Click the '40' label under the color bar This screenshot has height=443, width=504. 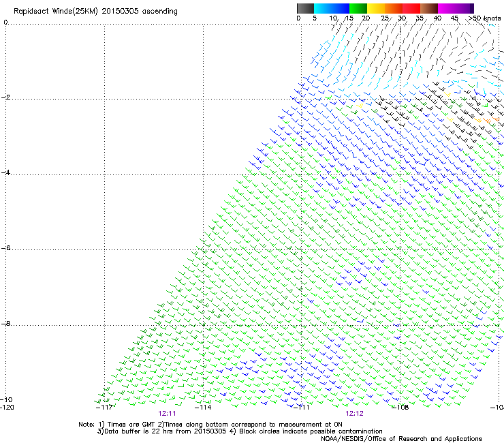coord(437,18)
